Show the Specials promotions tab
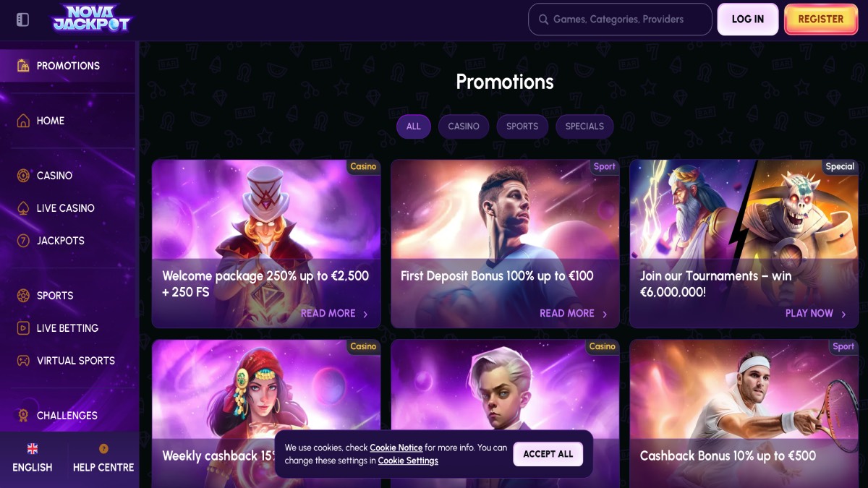This screenshot has height=488, width=868. pyautogui.click(x=584, y=127)
